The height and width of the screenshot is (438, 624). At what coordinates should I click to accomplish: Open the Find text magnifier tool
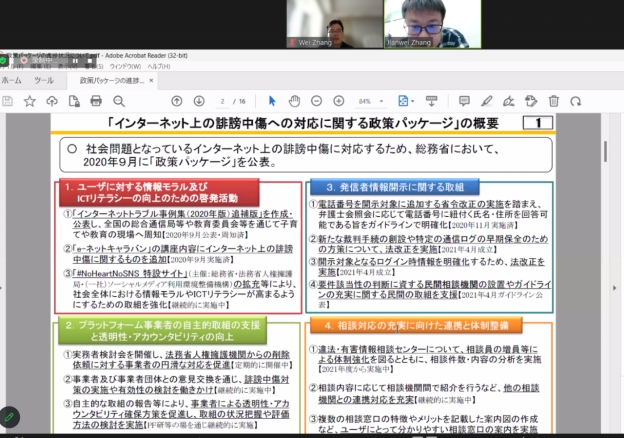tap(117, 101)
